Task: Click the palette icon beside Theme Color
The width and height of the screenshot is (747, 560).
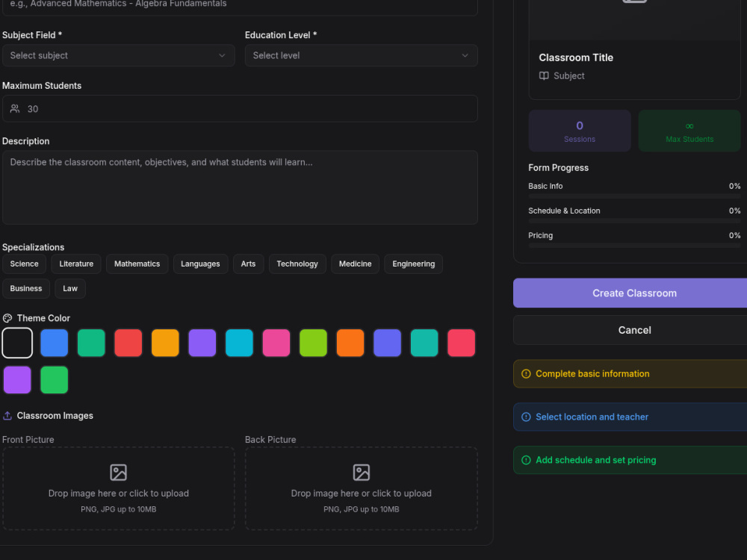Action: tap(7, 318)
